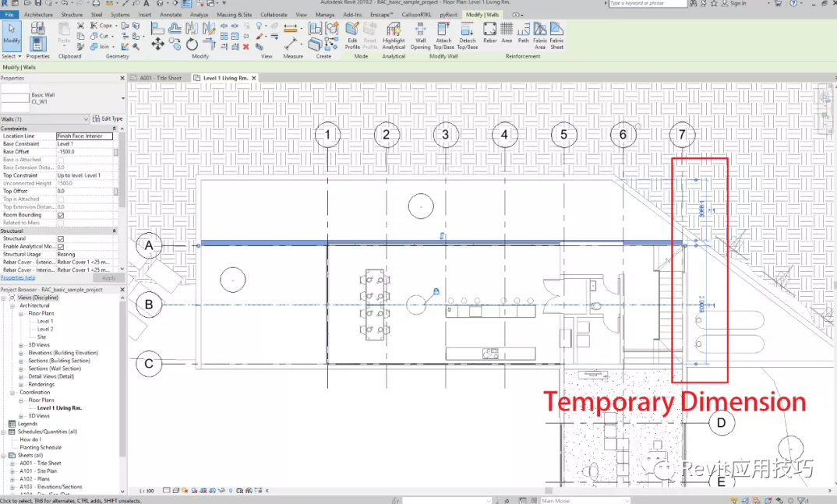
Task: Click the Fabric Sheet tool
Action: 556,36
